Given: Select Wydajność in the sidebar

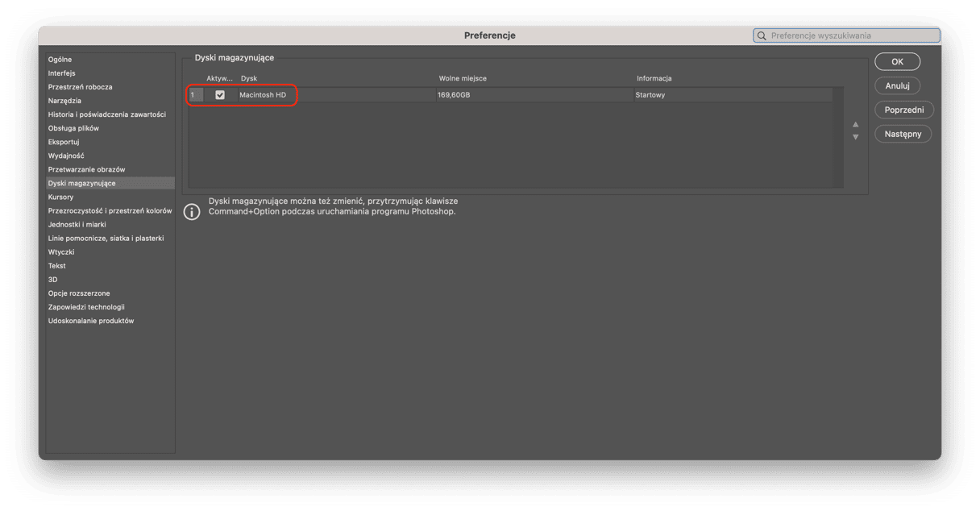Looking at the screenshot, I should click(66, 156).
